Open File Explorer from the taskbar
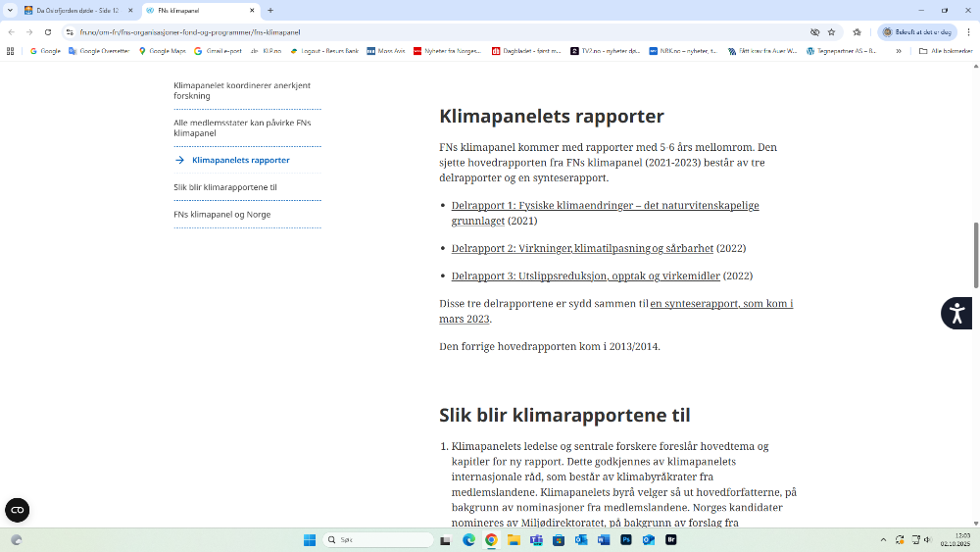 514,539
